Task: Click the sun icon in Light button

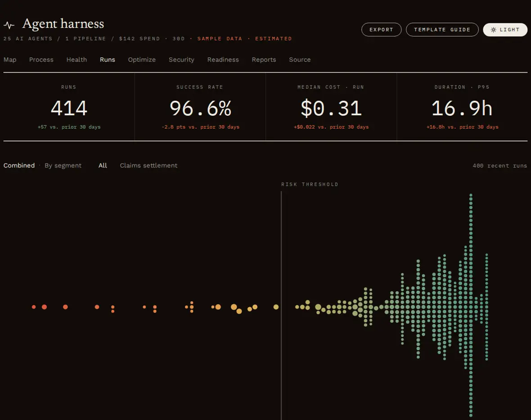Action: (x=493, y=30)
